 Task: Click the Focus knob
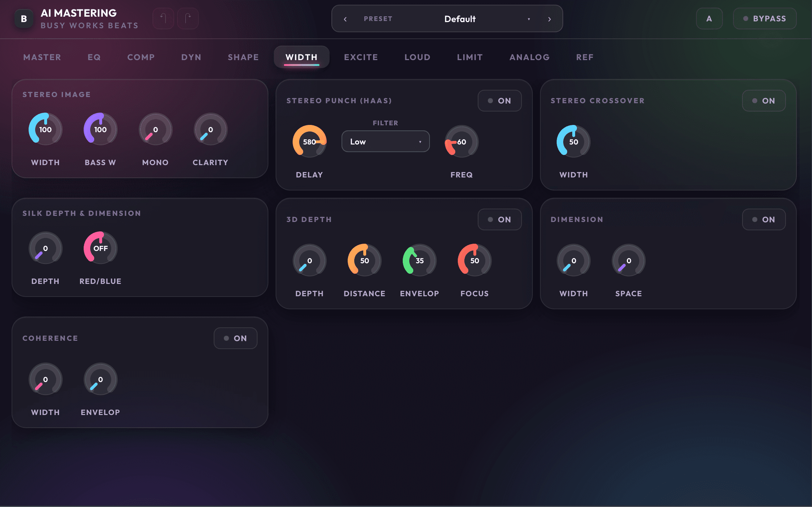click(474, 260)
